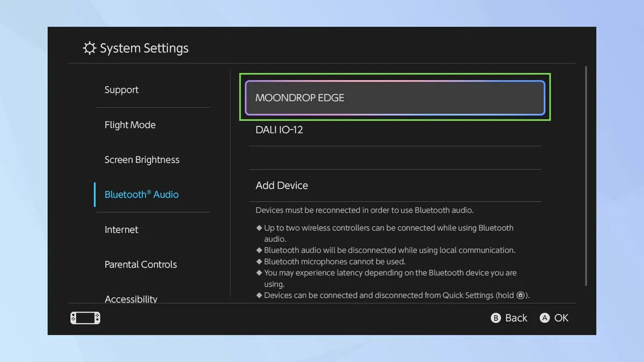The height and width of the screenshot is (362, 644).
Task: Open Parental Controls
Action: pyautogui.click(x=141, y=264)
